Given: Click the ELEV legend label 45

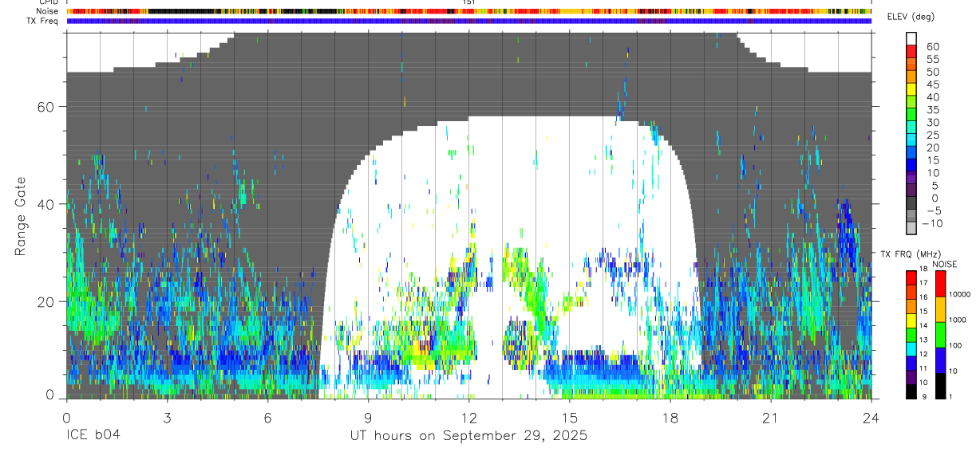Looking at the screenshot, I should pyautogui.click(x=932, y=85).
